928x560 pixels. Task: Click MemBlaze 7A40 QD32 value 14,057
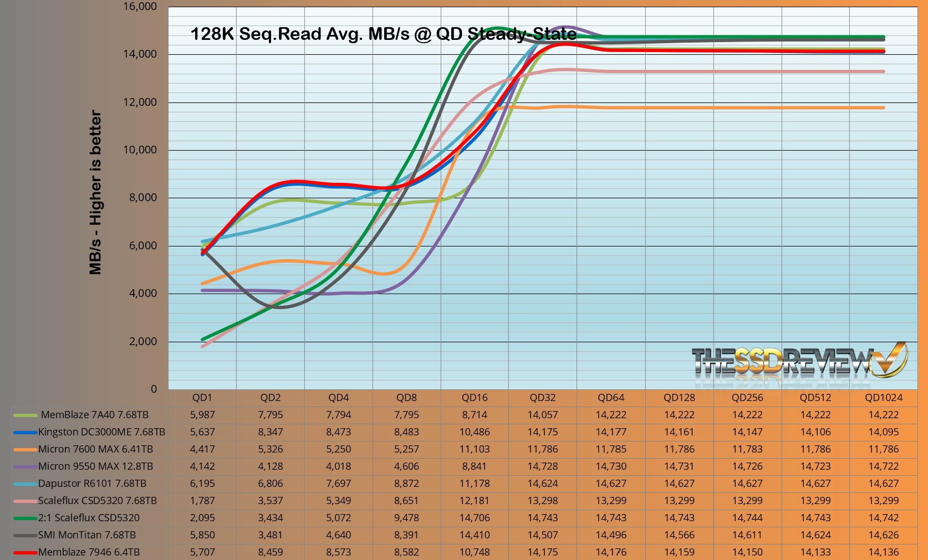543,415
